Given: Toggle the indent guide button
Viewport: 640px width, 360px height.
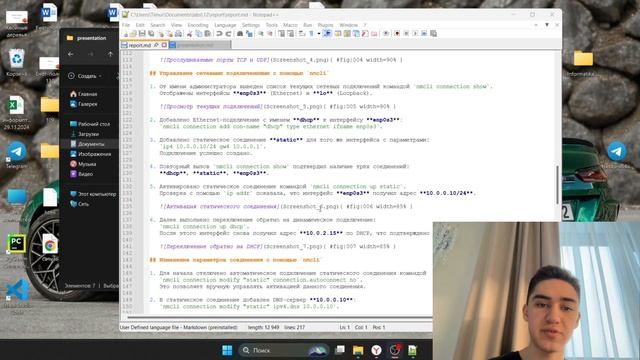Looking at the screenshot, I should pos(328,33).
